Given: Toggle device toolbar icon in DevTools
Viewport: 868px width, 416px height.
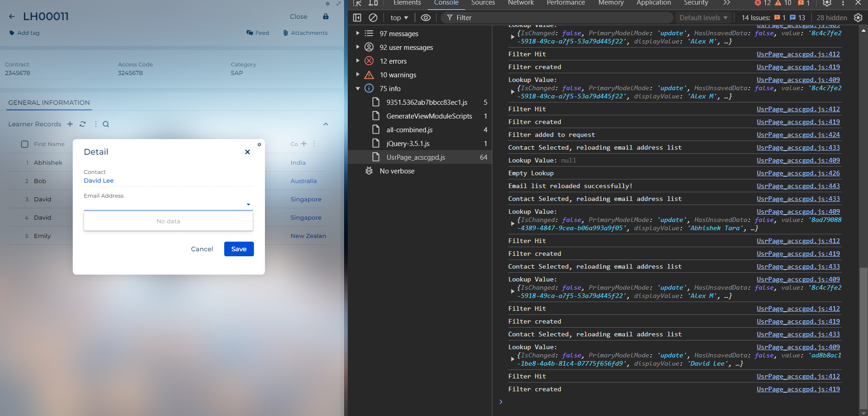Looking at the screenshot, I should point(373,3).
